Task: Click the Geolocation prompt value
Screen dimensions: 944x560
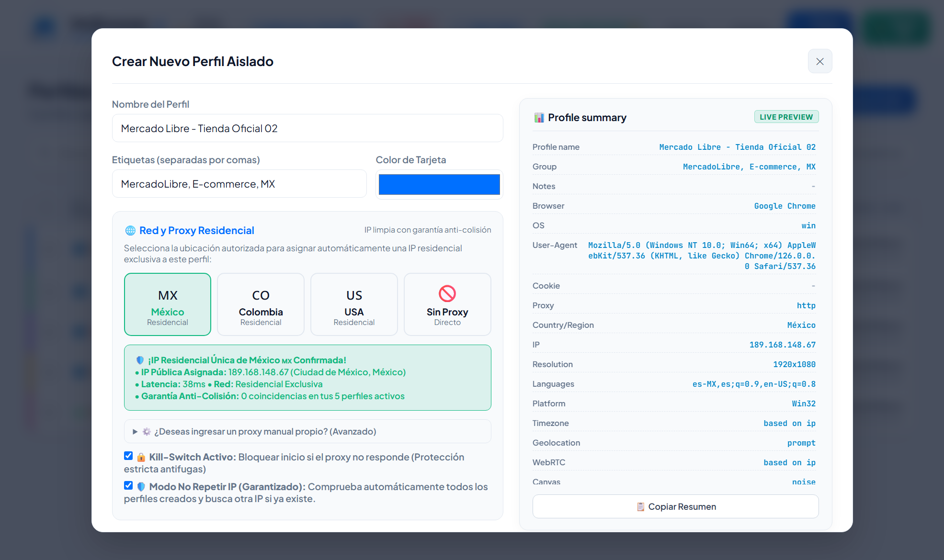Action: click(x=801, y=443)
